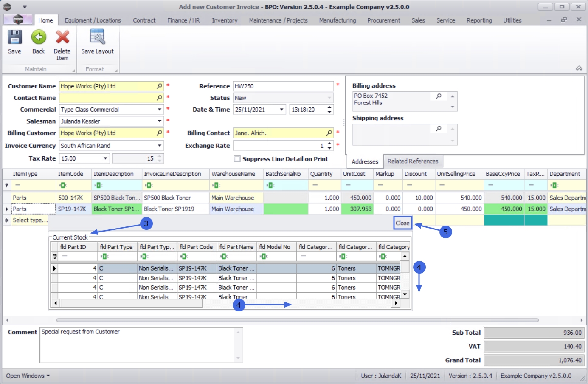Screen dimensions: 588x384
Task: Collapse the ribbon with the chevron icon
Action: pos(579,68)
